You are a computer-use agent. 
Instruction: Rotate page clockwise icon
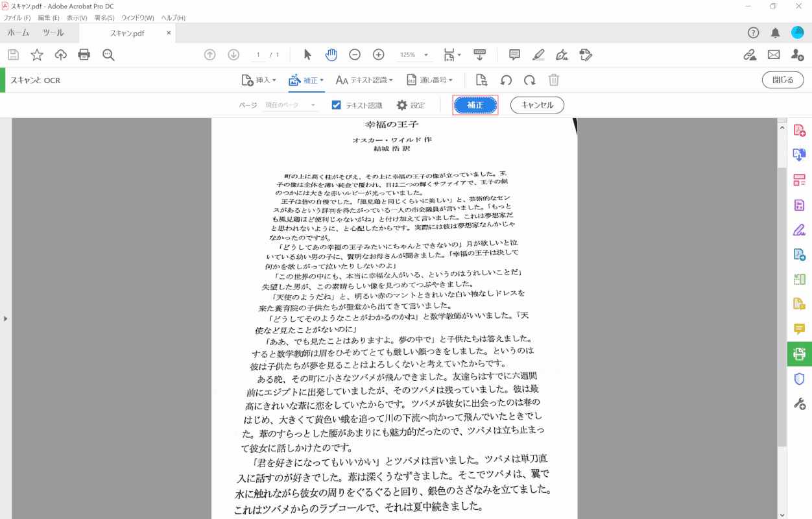530,80
